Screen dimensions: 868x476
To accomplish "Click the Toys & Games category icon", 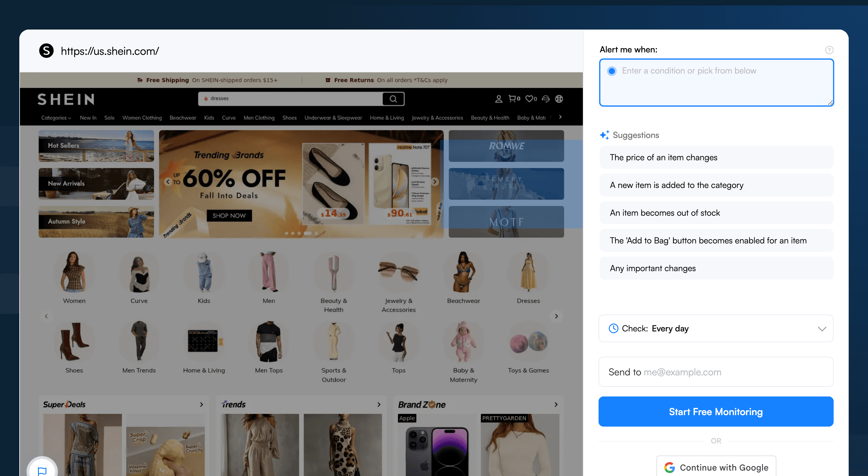I will 528,342.
